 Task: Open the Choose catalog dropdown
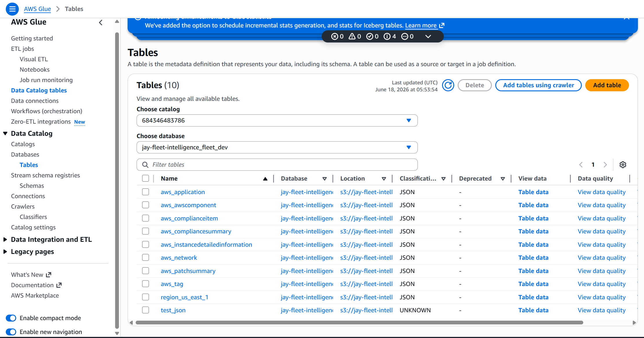click(x=277, y=120)
